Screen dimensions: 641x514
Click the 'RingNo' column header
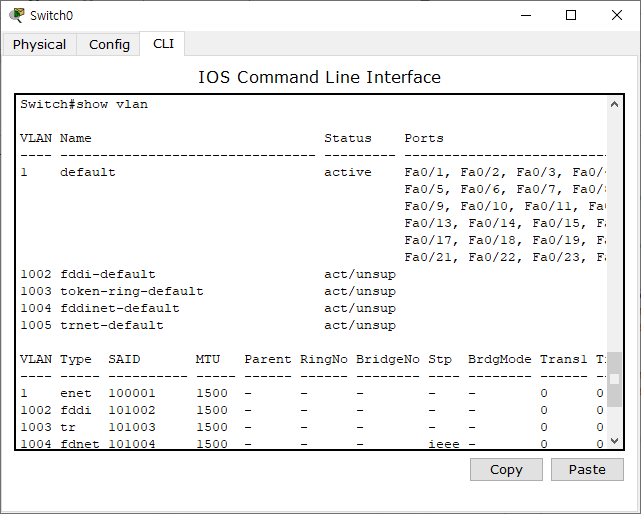(324, 359)
